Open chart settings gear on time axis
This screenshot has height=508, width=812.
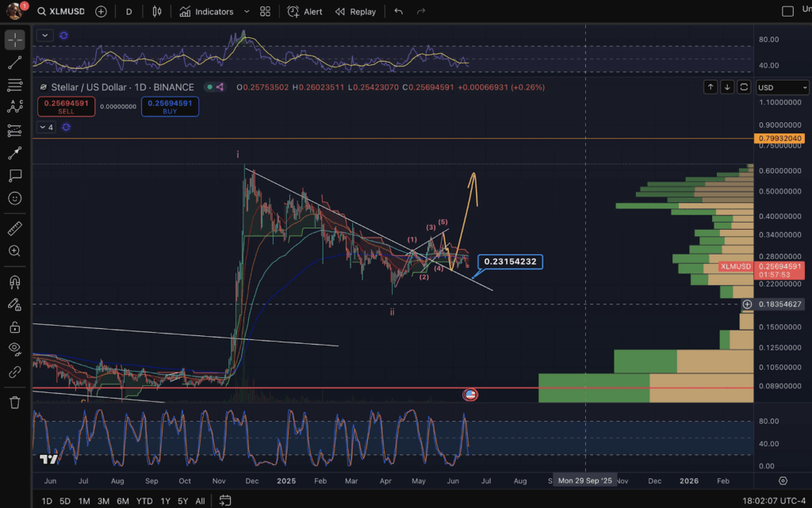pos(783,480)
